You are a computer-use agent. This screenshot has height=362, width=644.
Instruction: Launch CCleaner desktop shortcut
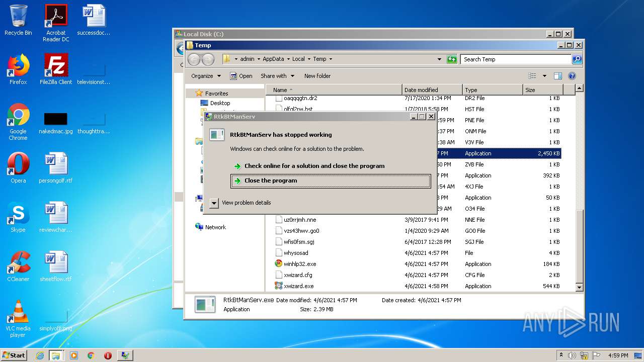pos(18,266)
